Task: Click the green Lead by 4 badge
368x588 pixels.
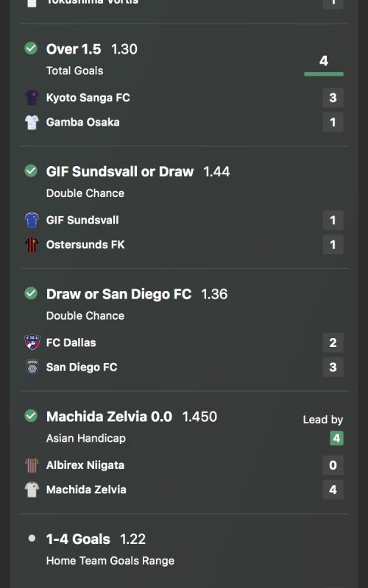Action: coord(336,438)
